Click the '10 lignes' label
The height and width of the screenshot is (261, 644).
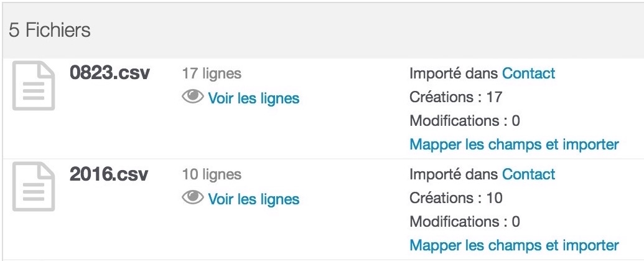pos(212,174)
